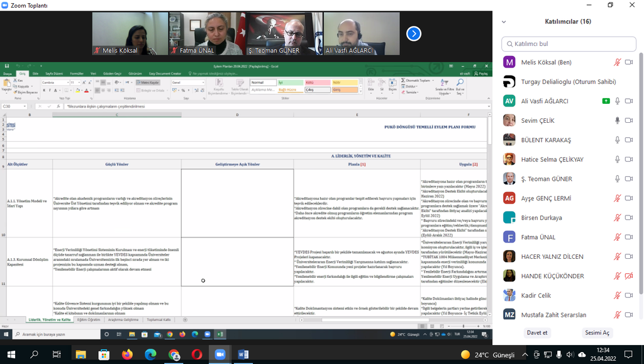Viewport: 644px width, 364px height.
Task: Click Sevim ÇELİK's microphone icon
Action: [618, 120]
